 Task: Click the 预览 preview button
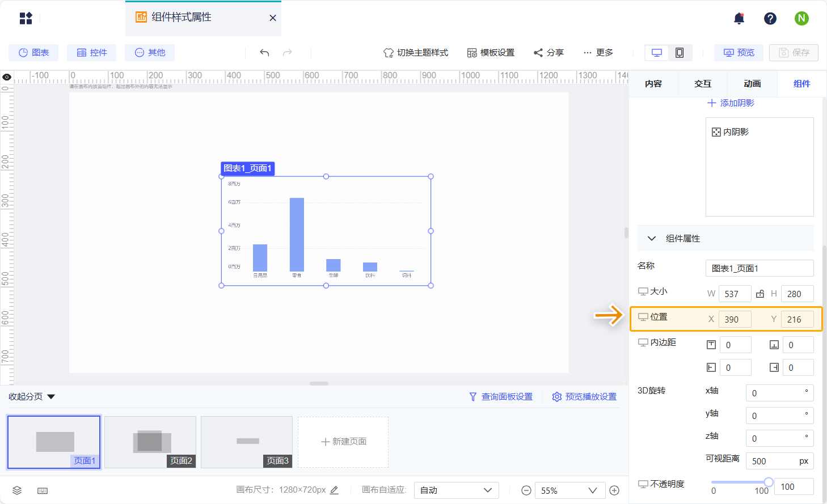coord(739,53)
